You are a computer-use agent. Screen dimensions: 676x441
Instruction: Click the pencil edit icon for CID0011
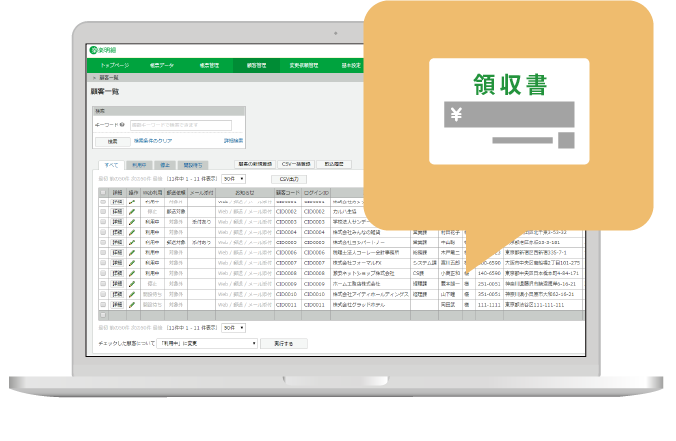pos(132,305)
